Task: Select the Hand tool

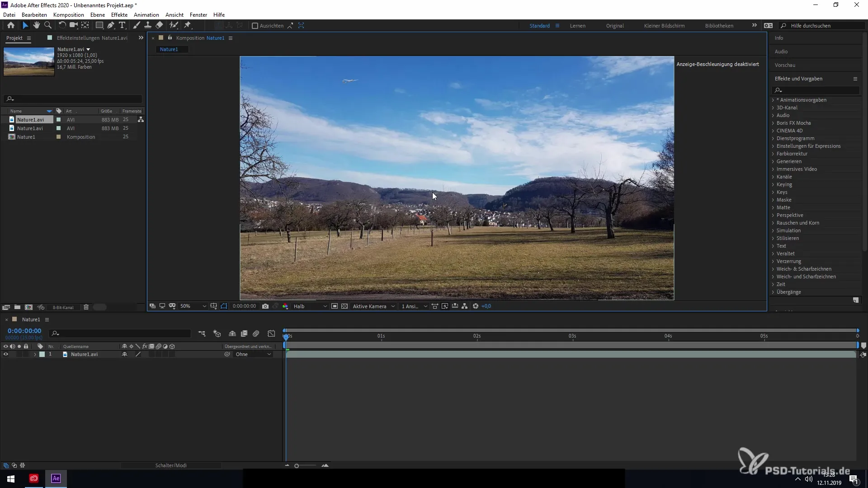Action: point(37,25)
